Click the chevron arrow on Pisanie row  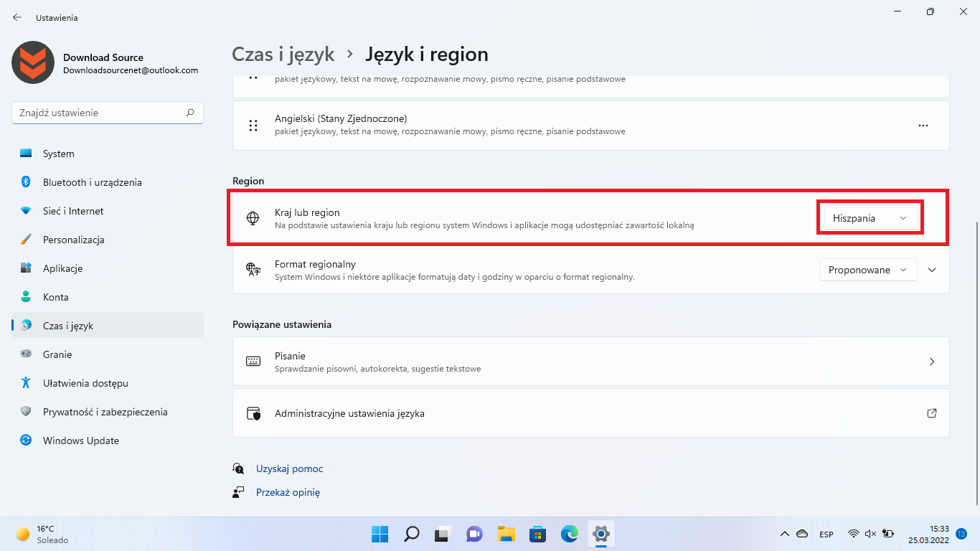[x=932, y=362]
